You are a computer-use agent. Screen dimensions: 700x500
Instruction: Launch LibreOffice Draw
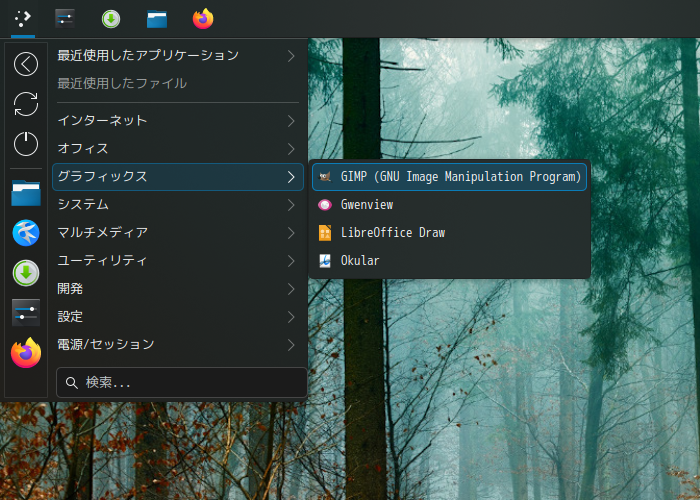point(449,233)
